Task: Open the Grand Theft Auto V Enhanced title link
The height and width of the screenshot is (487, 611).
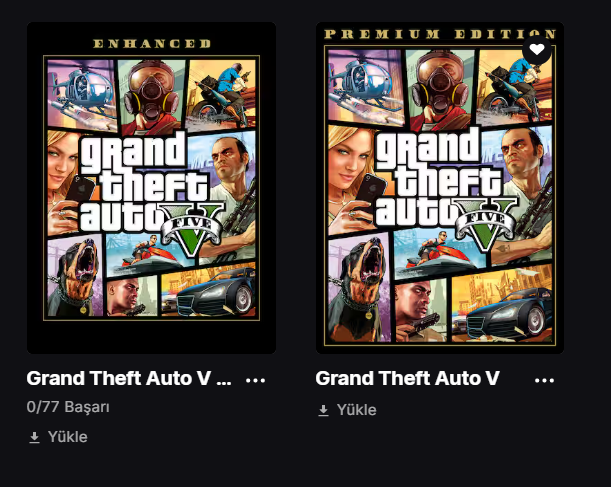Action: click(x=128, y=379)
